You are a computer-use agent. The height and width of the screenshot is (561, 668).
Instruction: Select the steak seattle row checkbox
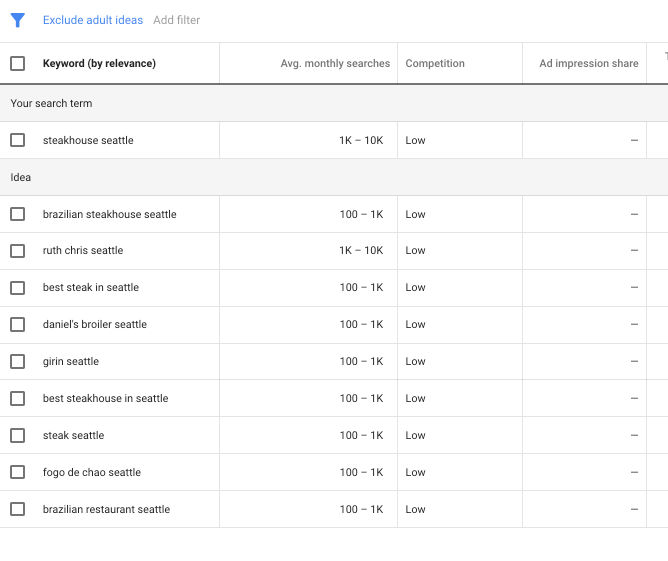click(x=17, y=436)
